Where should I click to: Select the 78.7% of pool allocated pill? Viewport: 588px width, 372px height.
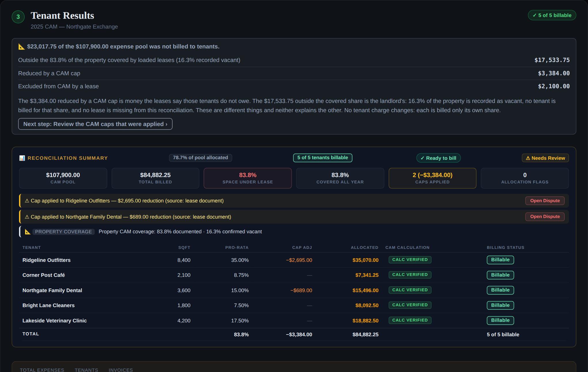click(201, 158)
